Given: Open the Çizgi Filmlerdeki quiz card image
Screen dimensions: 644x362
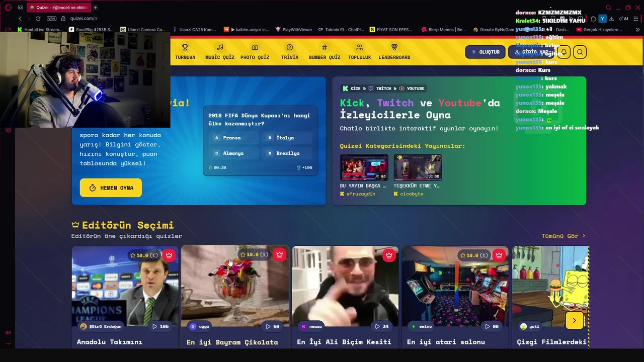Looking at the screenshot, I should [550, 287].
